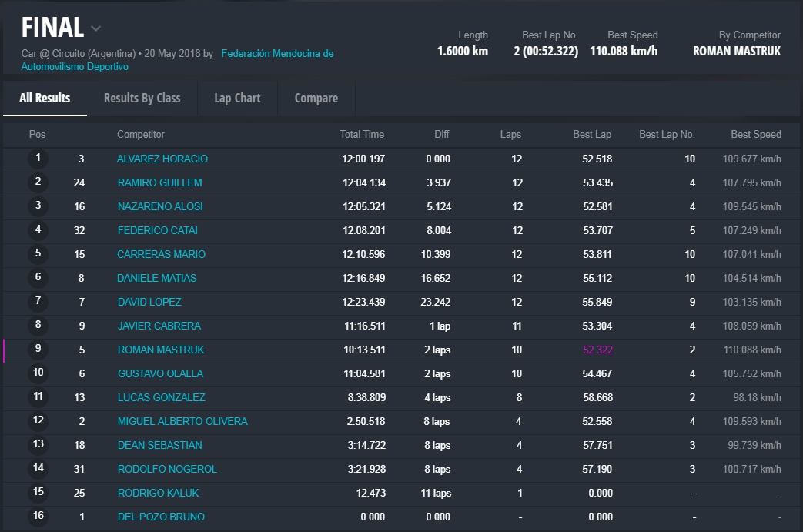Screen dimensions: 803x532
Task: Click DEL POZO BRUNO competitor name
Action: click(161, 517)
